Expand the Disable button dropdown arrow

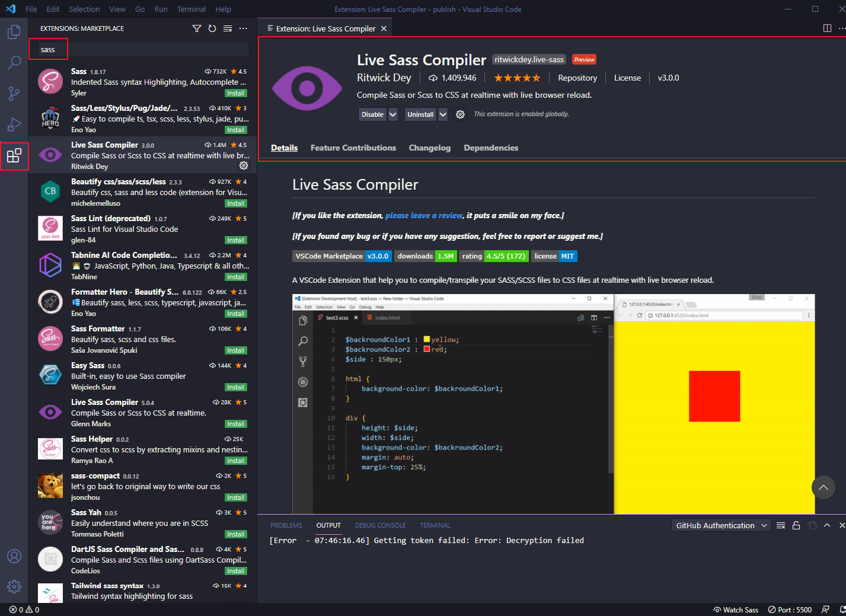tap(392, 114)
